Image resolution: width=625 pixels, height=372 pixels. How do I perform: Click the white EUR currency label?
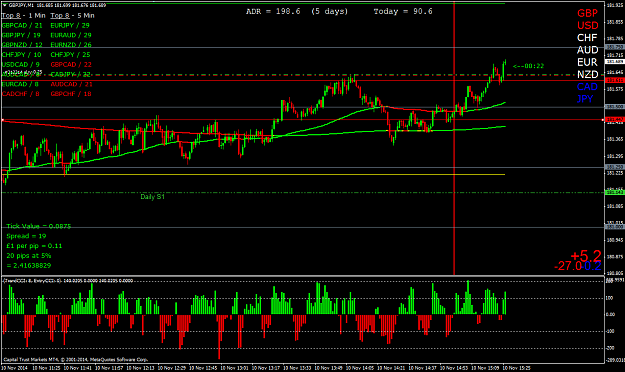pos(587,63)
